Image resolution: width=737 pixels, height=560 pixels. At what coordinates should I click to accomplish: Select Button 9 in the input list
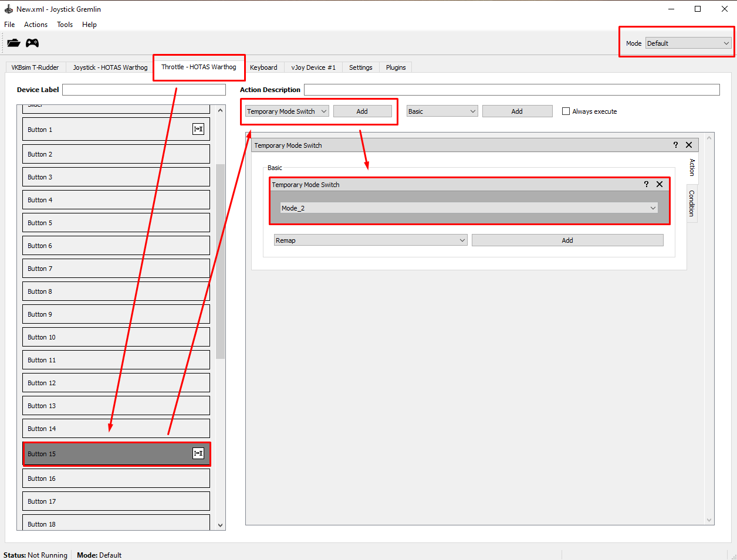(x=116, y=314)
